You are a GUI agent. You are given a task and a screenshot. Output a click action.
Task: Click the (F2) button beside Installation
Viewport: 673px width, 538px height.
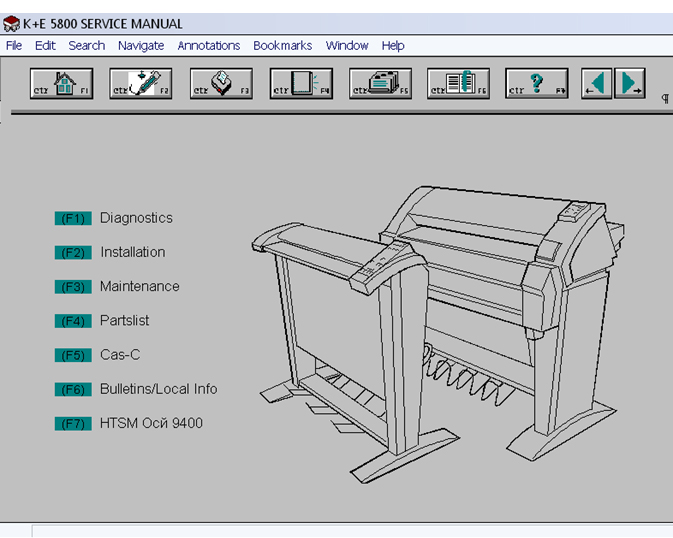tap(73, 253)
